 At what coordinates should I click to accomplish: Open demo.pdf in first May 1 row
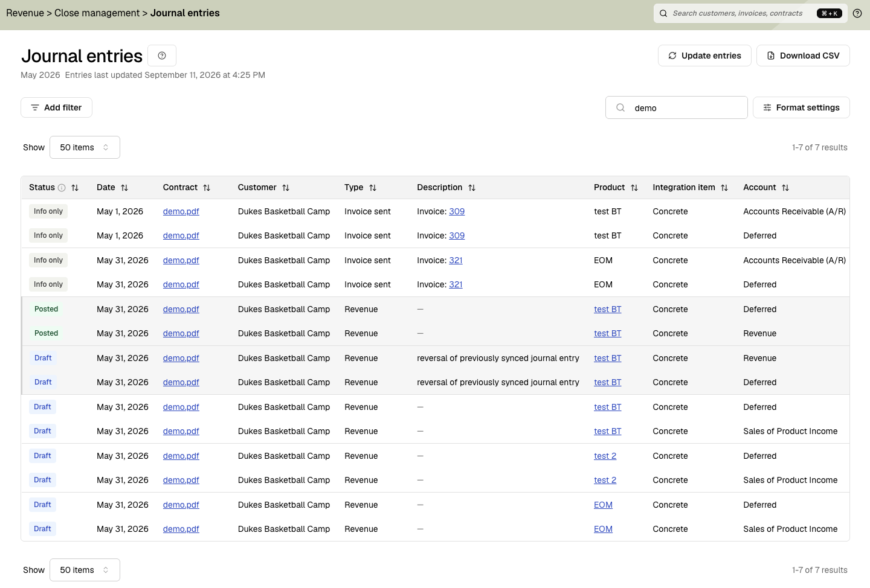click(x=181, y=211)
